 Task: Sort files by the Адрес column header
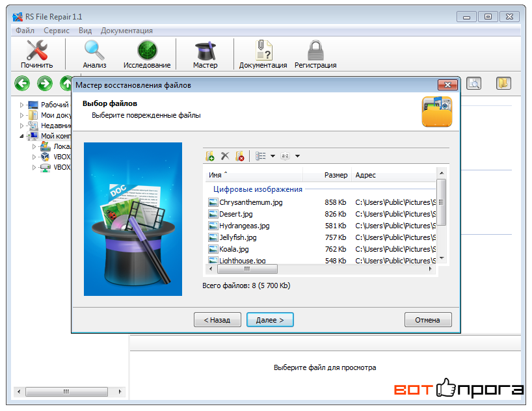[x=394, y=175]
